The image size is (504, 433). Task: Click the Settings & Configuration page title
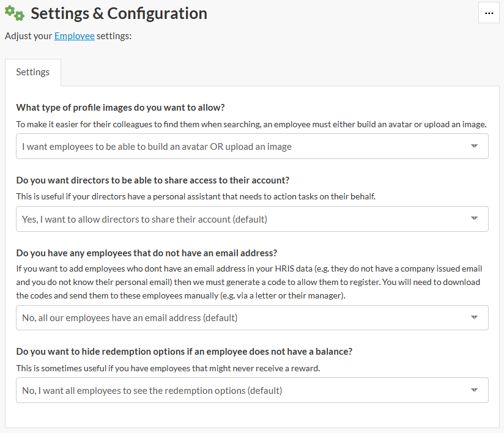coord(119,13)
